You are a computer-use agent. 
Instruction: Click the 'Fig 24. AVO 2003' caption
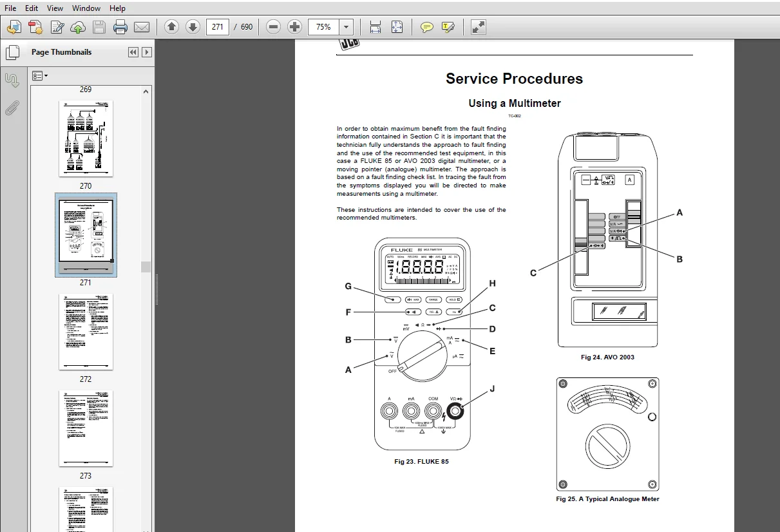607,357
